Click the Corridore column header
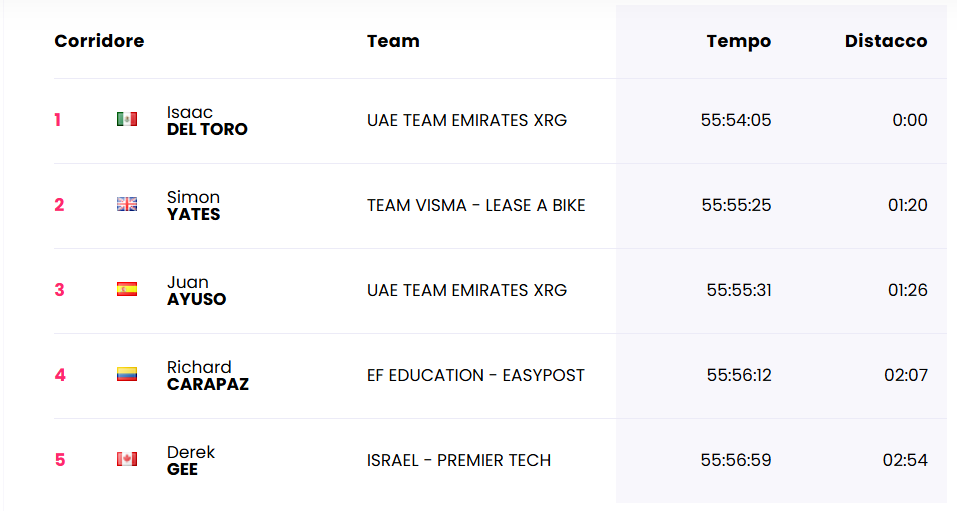The height and width of the screenshot is (511, 957). 99,41
